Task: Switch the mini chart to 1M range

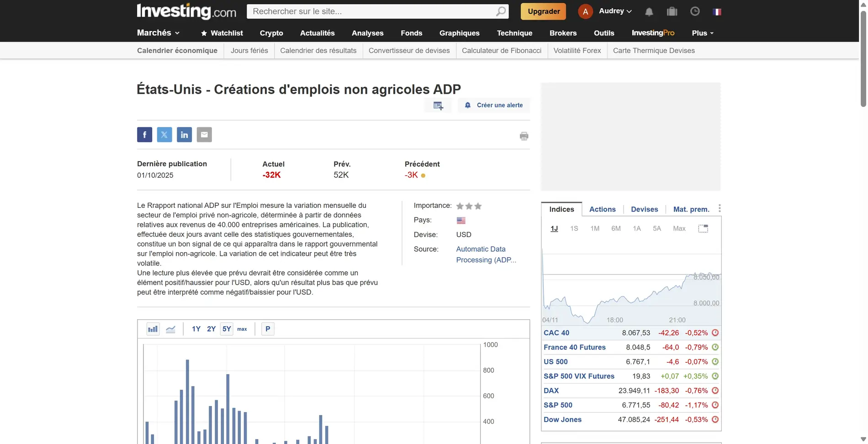Action: (x=595, y=228)
